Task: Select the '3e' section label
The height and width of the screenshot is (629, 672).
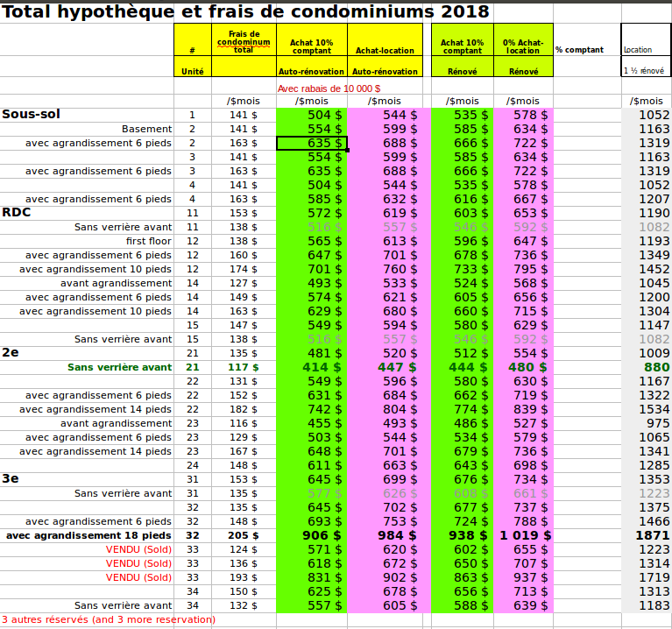Action: coord(11,478)
